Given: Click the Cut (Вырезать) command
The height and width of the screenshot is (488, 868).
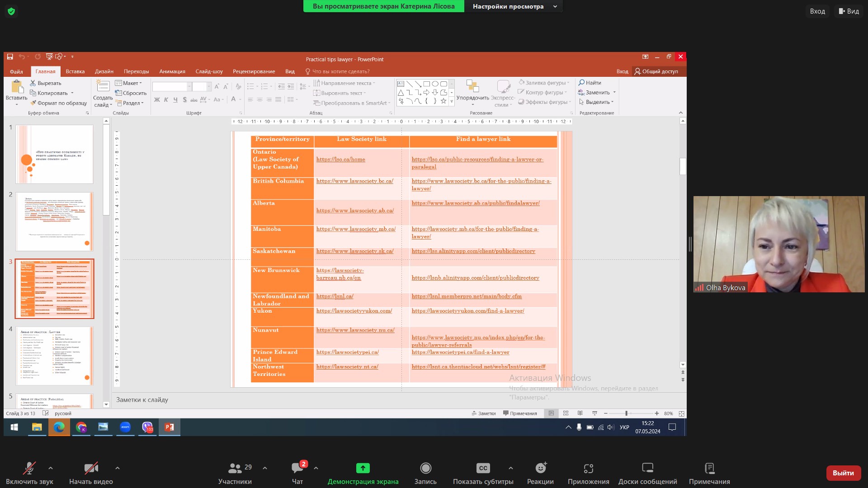Looking at the screenshot, I should [x=45, y=83].
